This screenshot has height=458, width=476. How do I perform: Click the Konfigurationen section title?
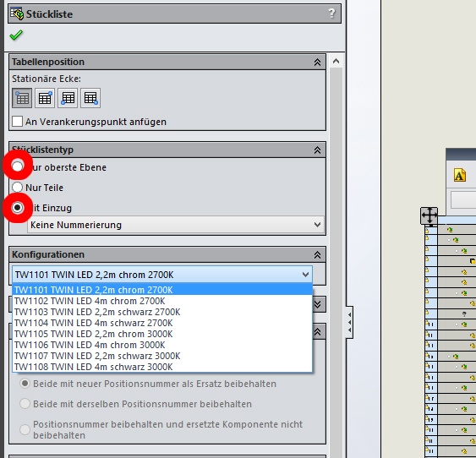[x=48, y=254]
